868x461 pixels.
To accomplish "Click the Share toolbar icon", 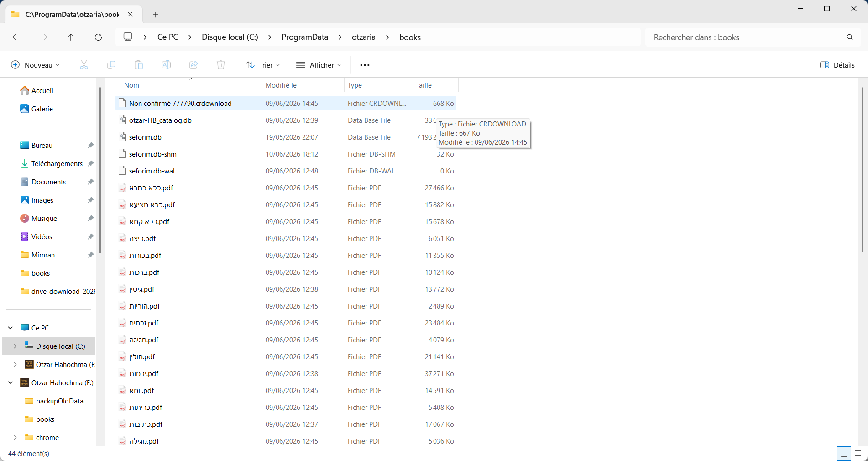I will (x=193, y=65).
